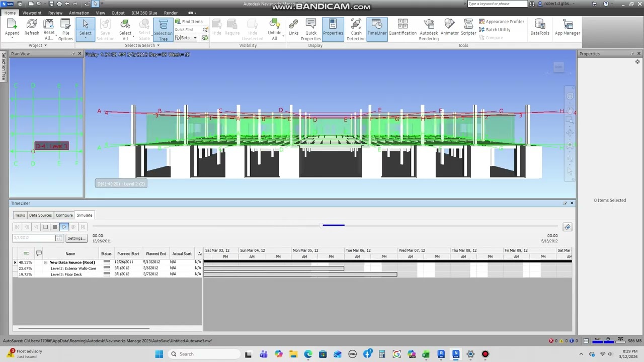
Task: Click the Undo icon in quick access toolbar
Action: point(67,4)
